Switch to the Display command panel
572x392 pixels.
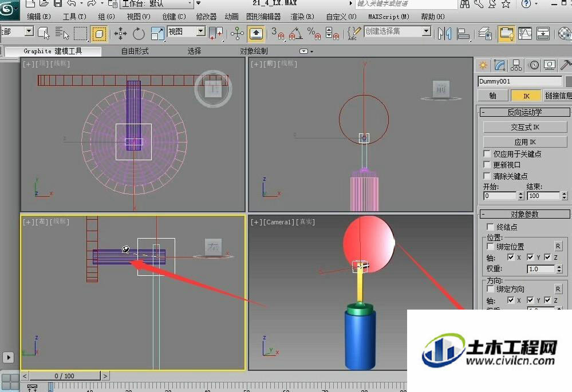tap(550, 65)
